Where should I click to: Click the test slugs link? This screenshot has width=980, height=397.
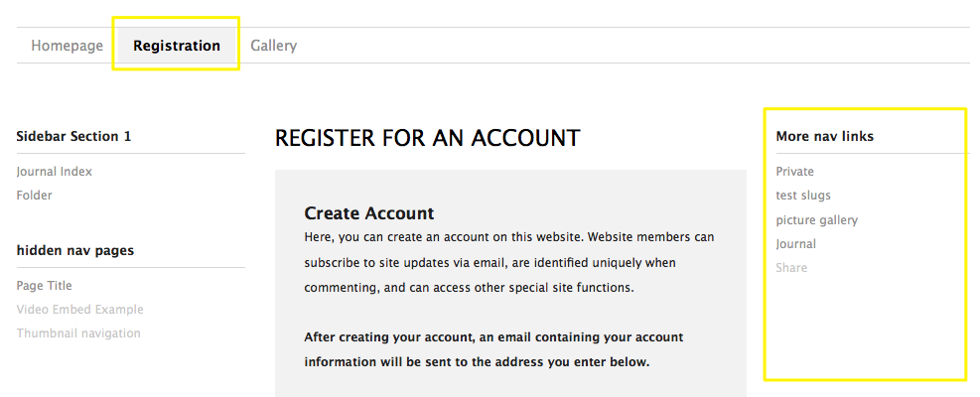pyautogui.click(x=803, y=196)
